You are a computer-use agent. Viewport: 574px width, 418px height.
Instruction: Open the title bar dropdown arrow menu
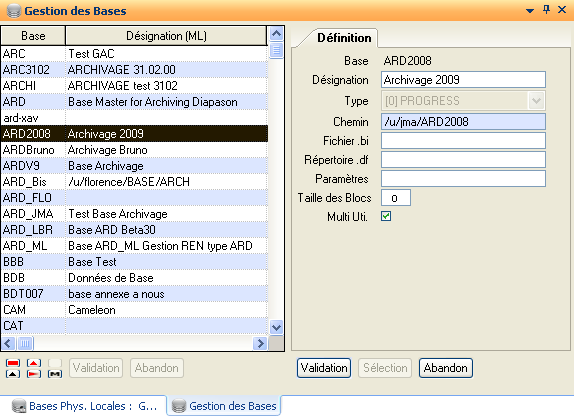[x=530, y=11]
